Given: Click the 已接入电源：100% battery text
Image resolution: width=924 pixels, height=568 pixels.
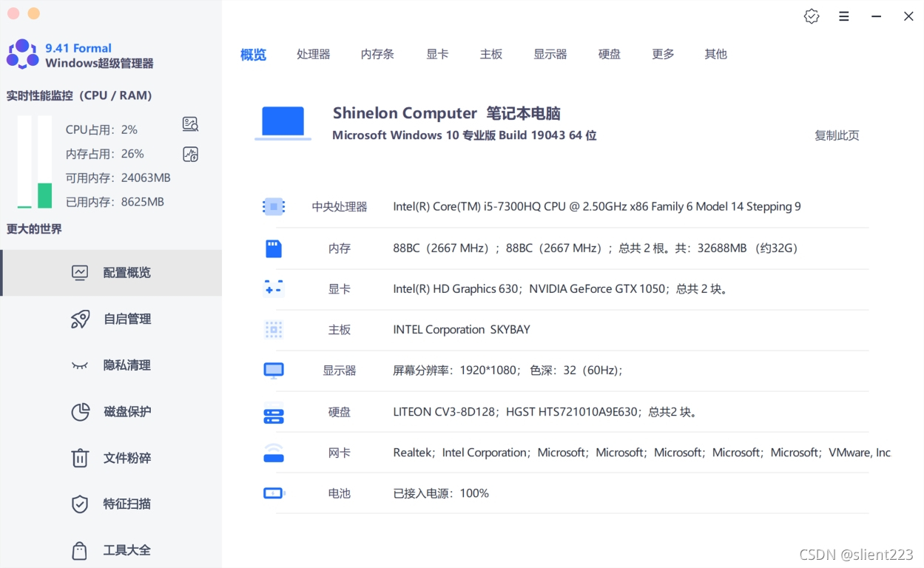Looking at the screenshot, I should coord(441,493).
